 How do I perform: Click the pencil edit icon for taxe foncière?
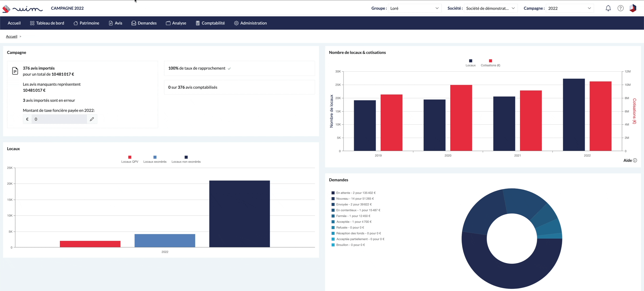(x=92, y=119)
